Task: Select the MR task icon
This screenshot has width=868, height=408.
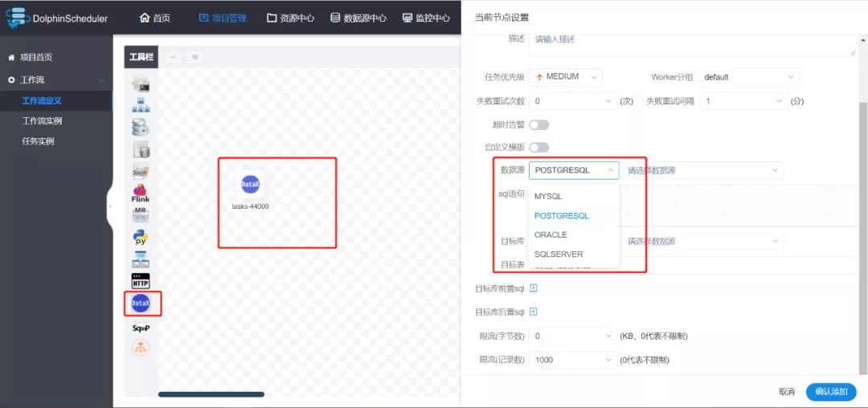Action: pos(141,215)
